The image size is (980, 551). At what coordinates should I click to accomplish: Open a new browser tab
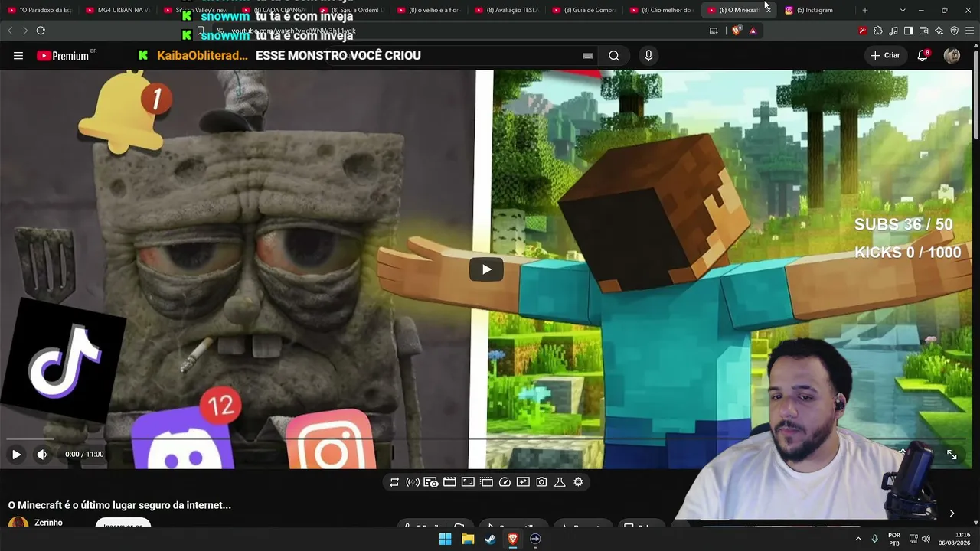click(865, 10)
